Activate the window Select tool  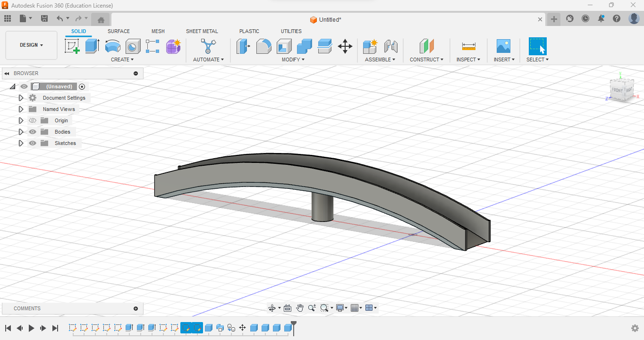(537, 46)
